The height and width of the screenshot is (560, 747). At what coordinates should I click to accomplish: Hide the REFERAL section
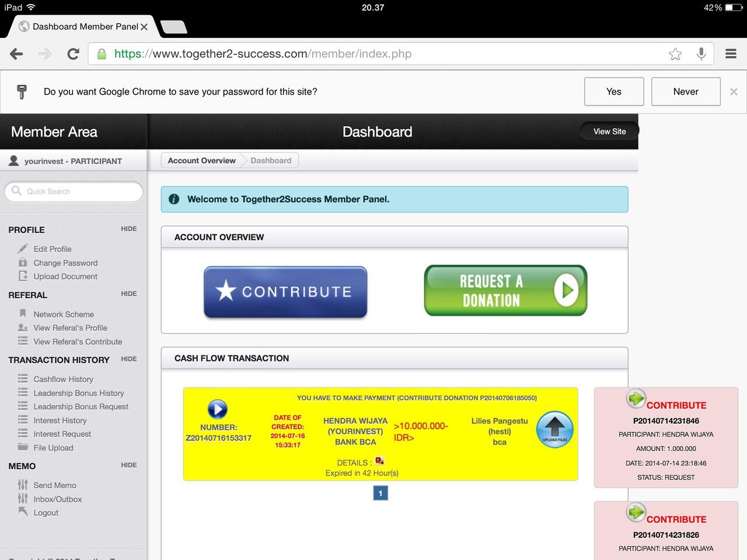coord(129,294)
